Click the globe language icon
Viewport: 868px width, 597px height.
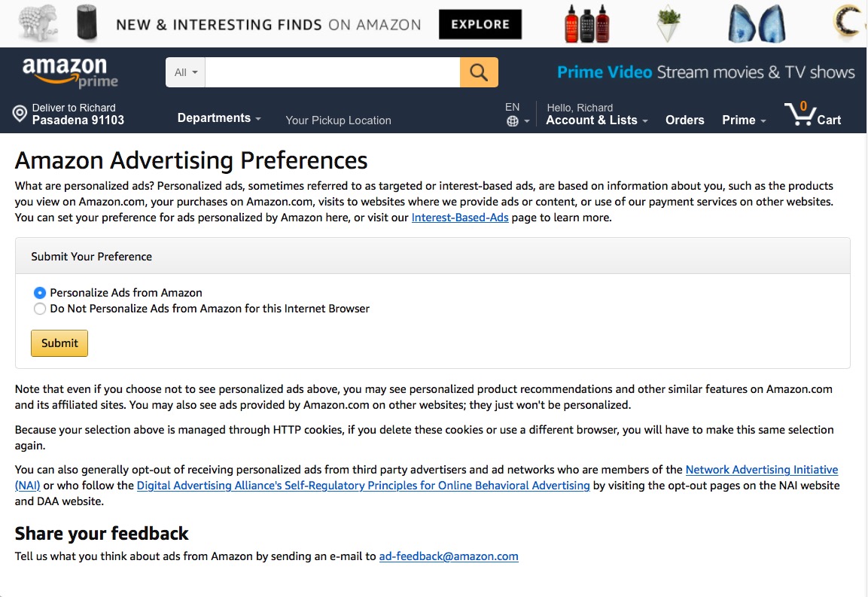coord(513,121)
